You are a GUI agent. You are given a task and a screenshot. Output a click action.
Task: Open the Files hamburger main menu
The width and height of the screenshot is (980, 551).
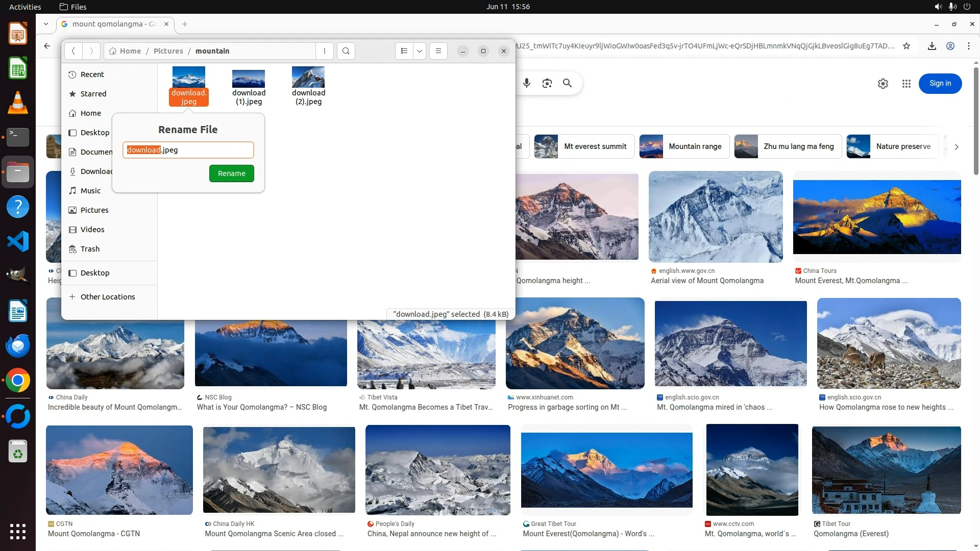438,51
